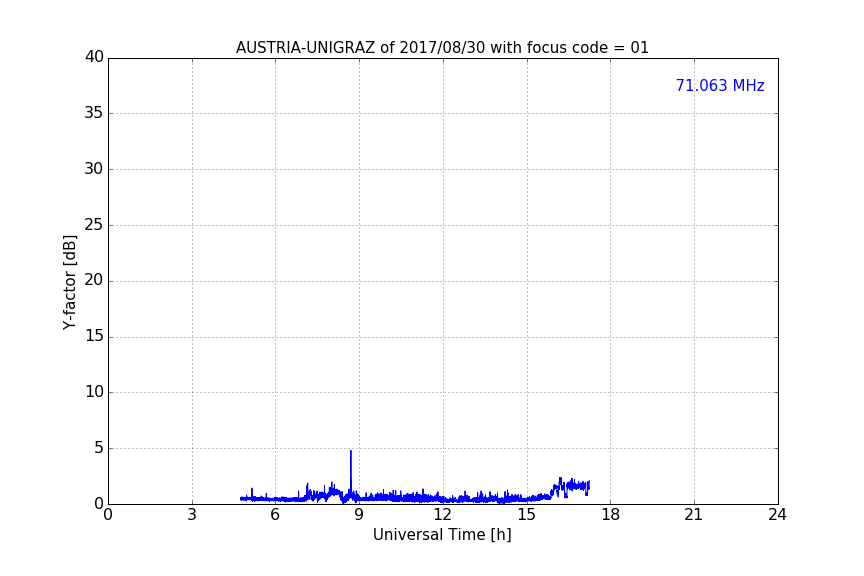Click the x-axis tick label '3'
This screenshot has height=576, width=864.
pyautogui.click(x=192, y=515)
